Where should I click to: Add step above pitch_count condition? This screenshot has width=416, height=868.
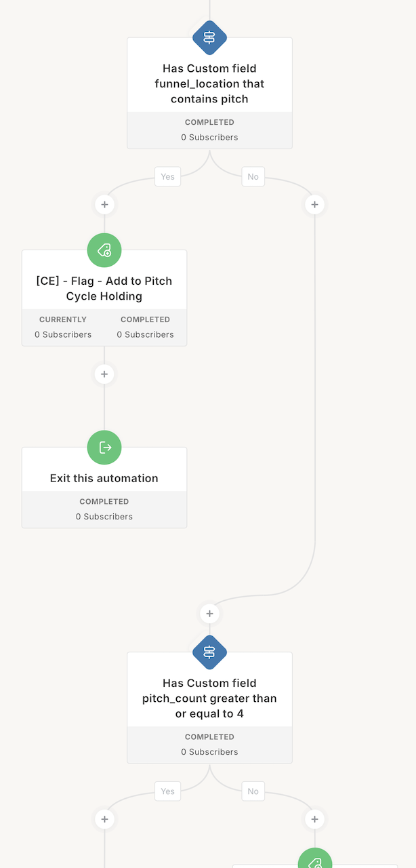(209, 614)
